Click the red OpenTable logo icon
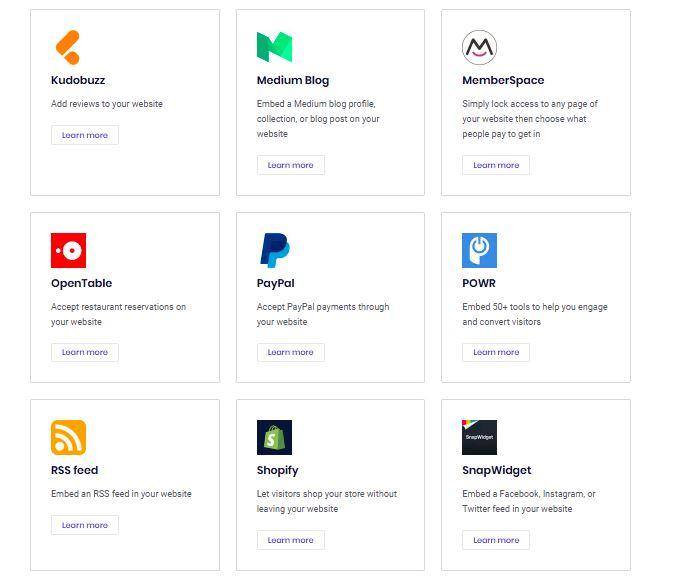The height and width of the screenshot is (582, 680). 68,250
